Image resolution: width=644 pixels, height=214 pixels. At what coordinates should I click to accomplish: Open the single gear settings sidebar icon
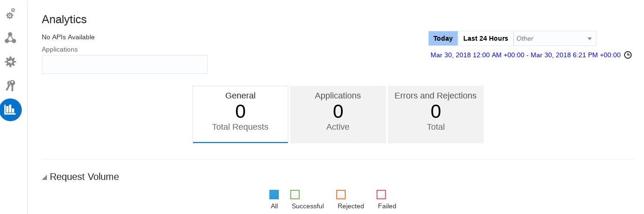coord(10,62)
